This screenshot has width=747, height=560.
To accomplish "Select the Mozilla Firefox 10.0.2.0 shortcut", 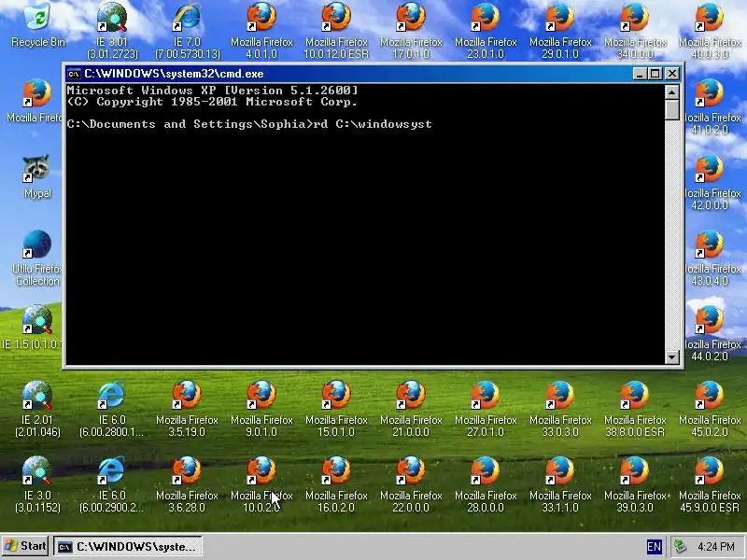I will tap(261, 484).
